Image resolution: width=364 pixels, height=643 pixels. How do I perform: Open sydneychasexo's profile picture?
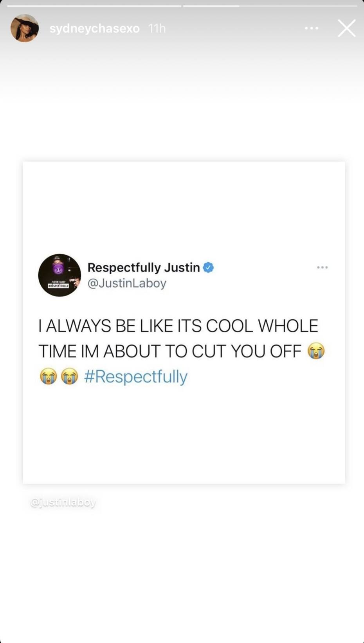(x=25, y=28)
